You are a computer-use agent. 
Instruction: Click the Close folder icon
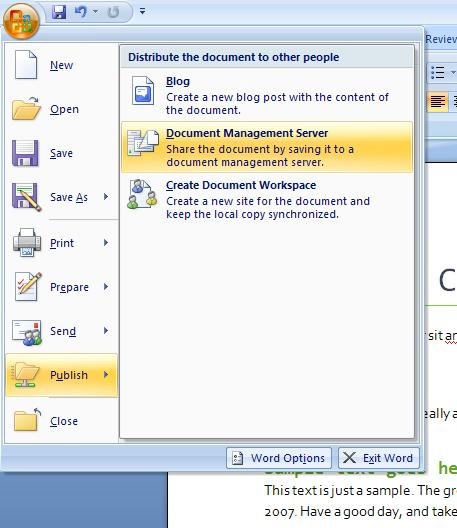pyautogui.click(x=27, y=420)
